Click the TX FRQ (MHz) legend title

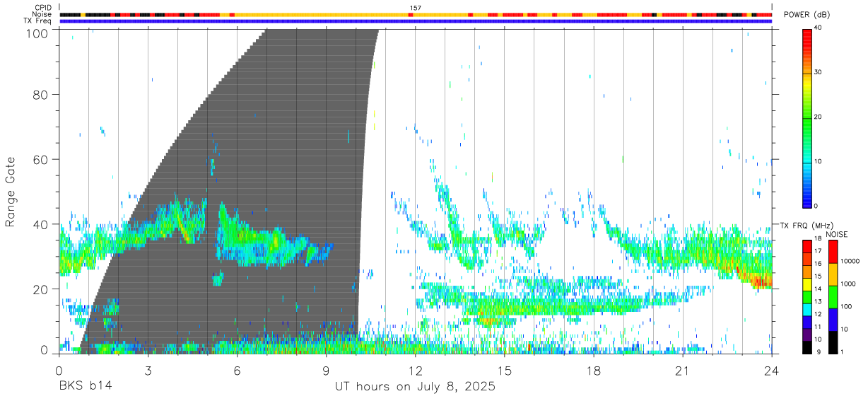click(x=807, y=226)
